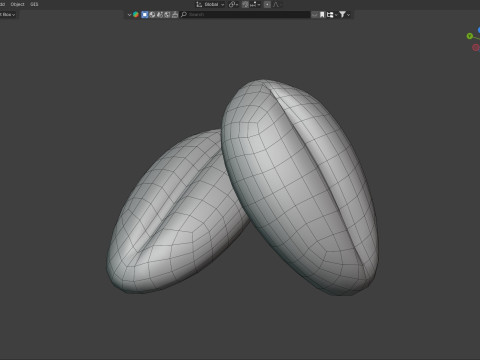Select the right seed mesh object

coord(300,187)
